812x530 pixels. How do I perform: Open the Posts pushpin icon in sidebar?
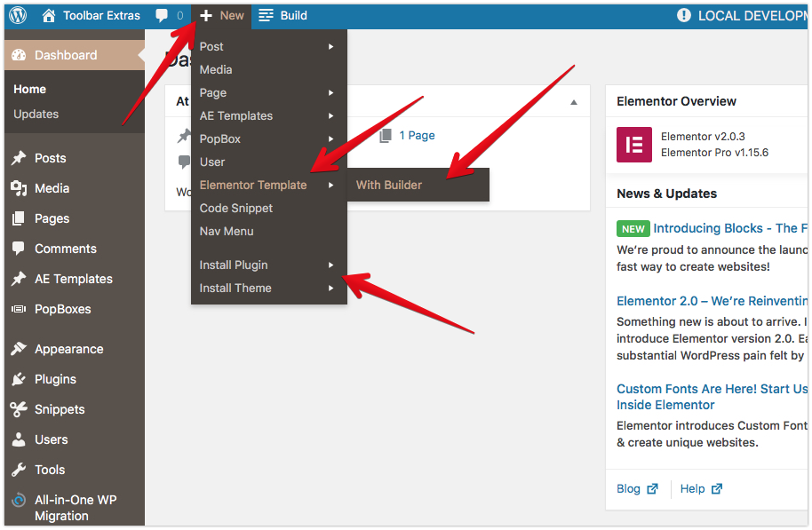(20, 158)
